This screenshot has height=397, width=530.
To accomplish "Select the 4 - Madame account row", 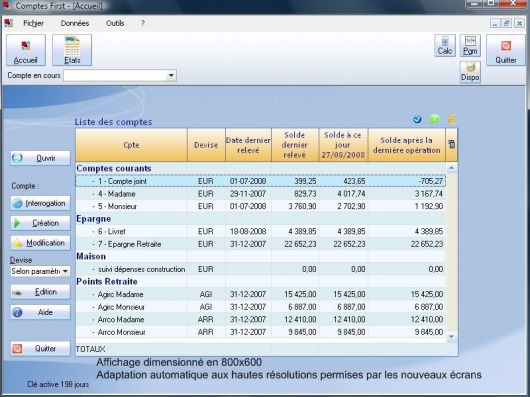I will 261,194.
